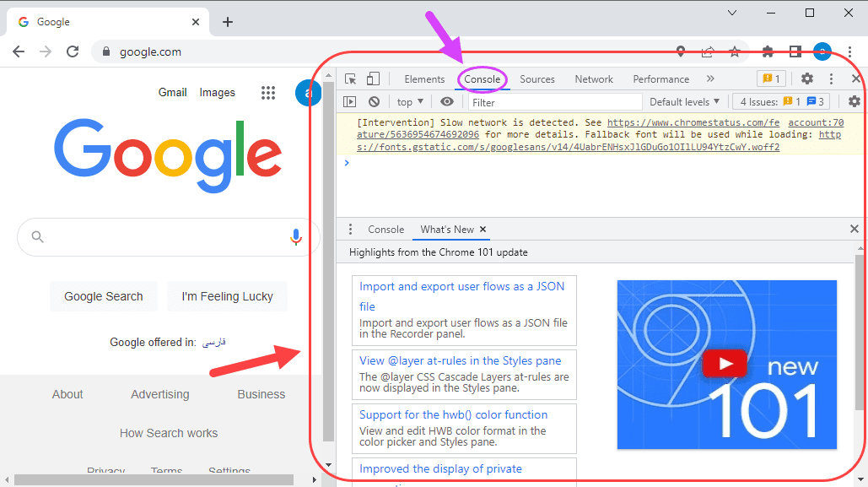This screenshot has height=487, width=868.
Task: Open the Extensions puzzle icon
Action: click(768, 52)
